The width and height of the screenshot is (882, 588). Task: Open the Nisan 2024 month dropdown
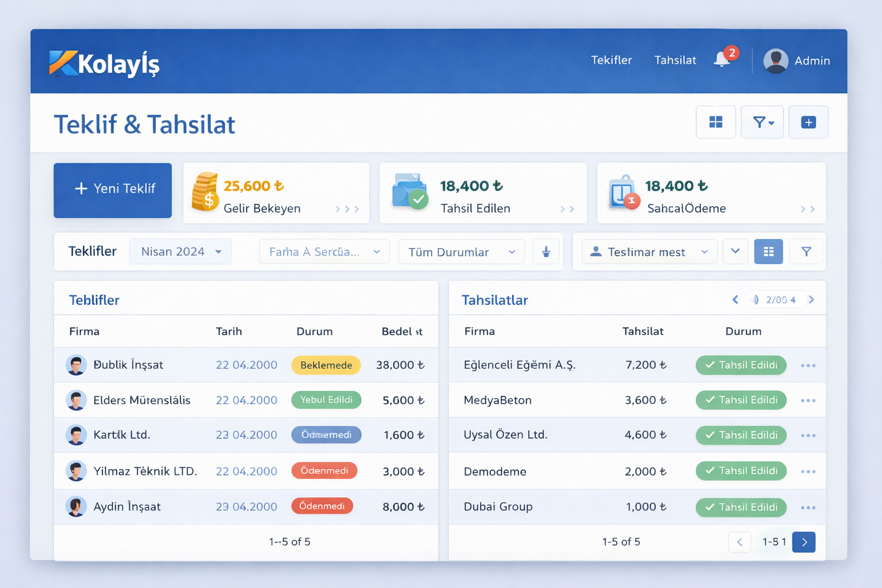click(x=180, y=252)
